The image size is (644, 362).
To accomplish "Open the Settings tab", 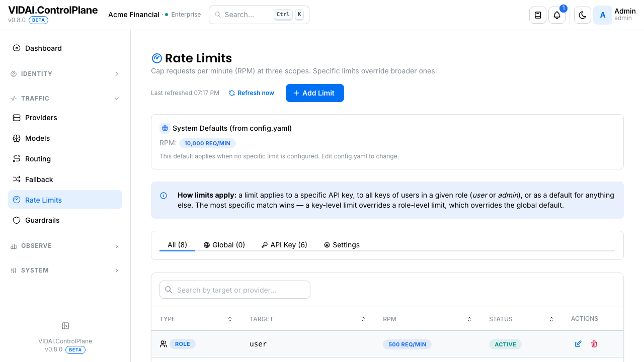I will 342,245.
